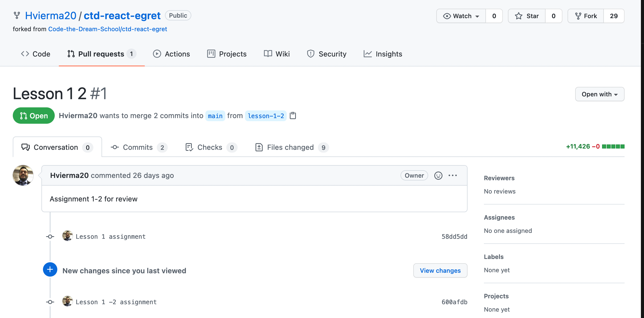Click commit marker icon for Lesson 1 assignment
This screenshot has width=644, height=318.
click(x=50, y=237)
